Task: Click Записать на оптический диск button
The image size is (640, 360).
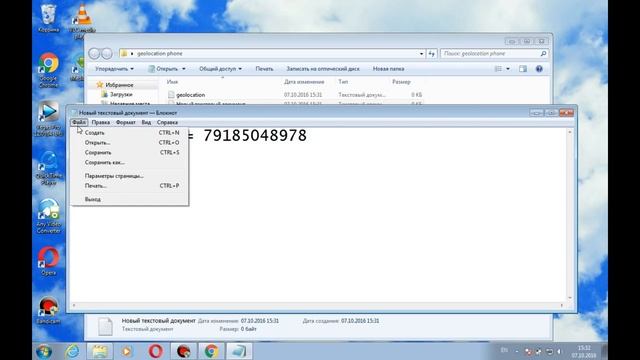Action: (323, 69)
